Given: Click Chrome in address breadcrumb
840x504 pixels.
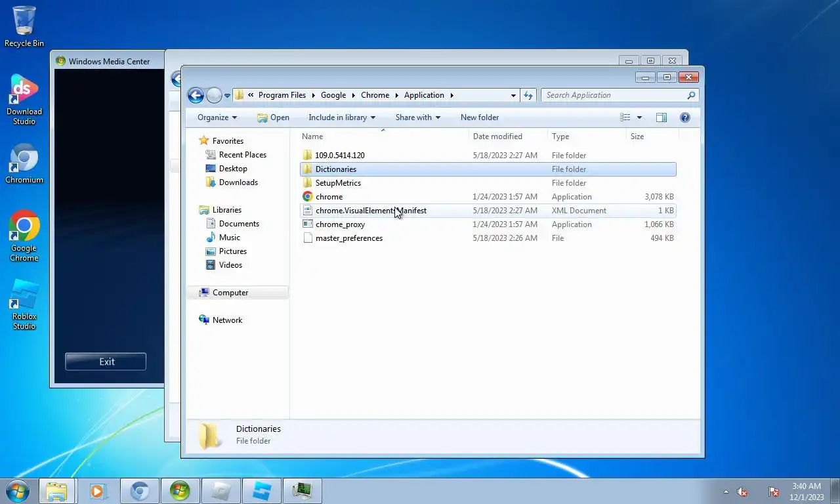Looking at the screenshot, I should point(375,95).
